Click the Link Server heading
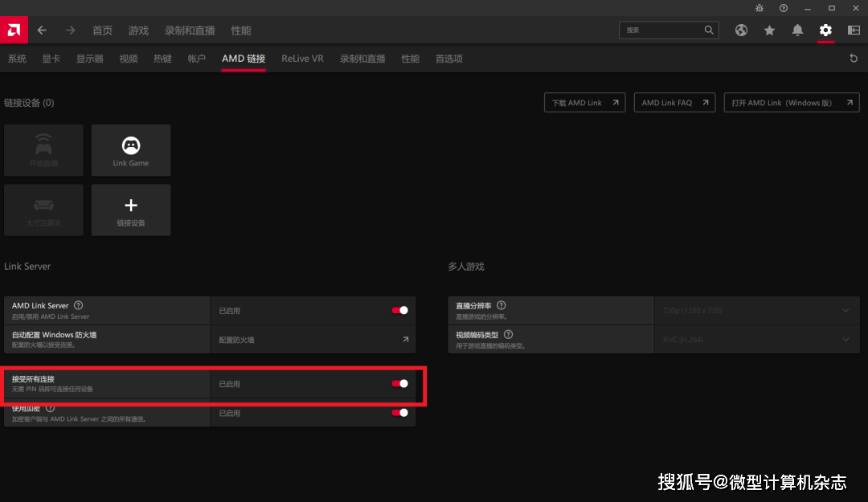868x502 pixels. click(x=27, y=266)
